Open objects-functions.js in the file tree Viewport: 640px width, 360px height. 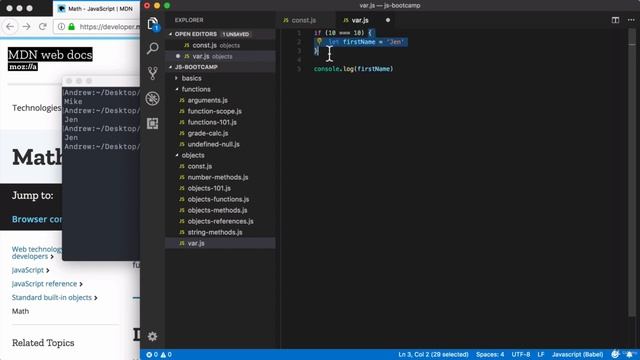point(218,199)
